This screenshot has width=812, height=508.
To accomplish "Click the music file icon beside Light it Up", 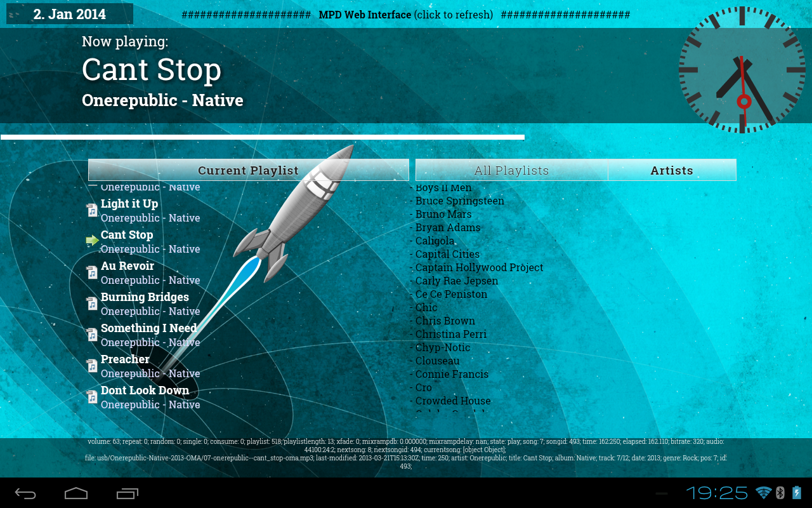I will click(93, 210).
